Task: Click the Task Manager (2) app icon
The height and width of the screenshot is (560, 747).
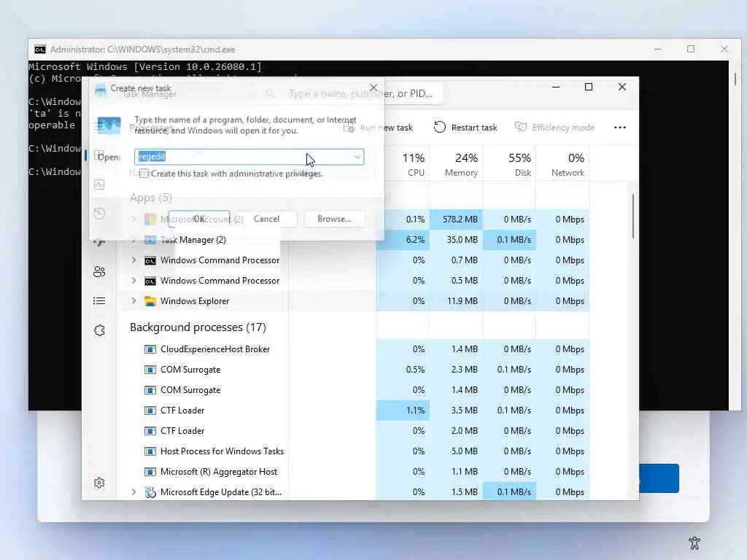Action: pyautogui.click(x=150, y=239)
